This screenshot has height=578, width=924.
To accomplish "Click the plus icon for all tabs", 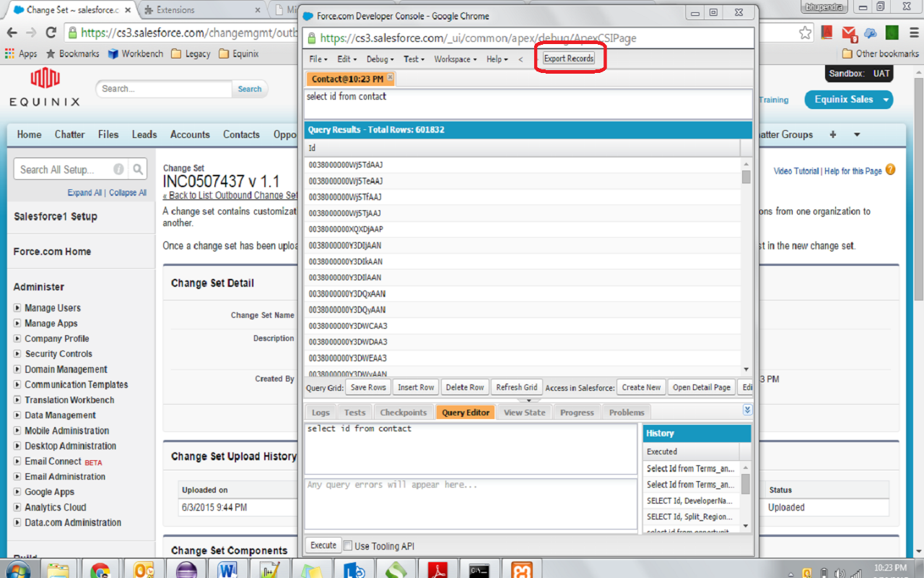I will click(x=833, y=134).
